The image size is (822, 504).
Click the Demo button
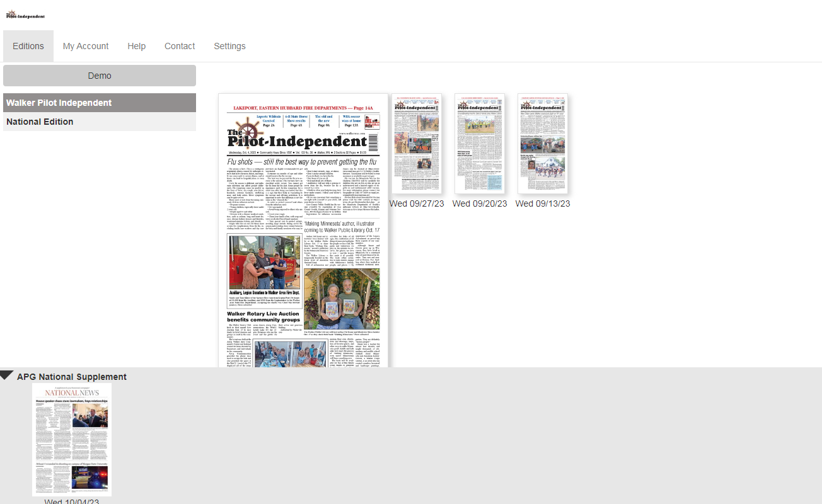point(100,76)
